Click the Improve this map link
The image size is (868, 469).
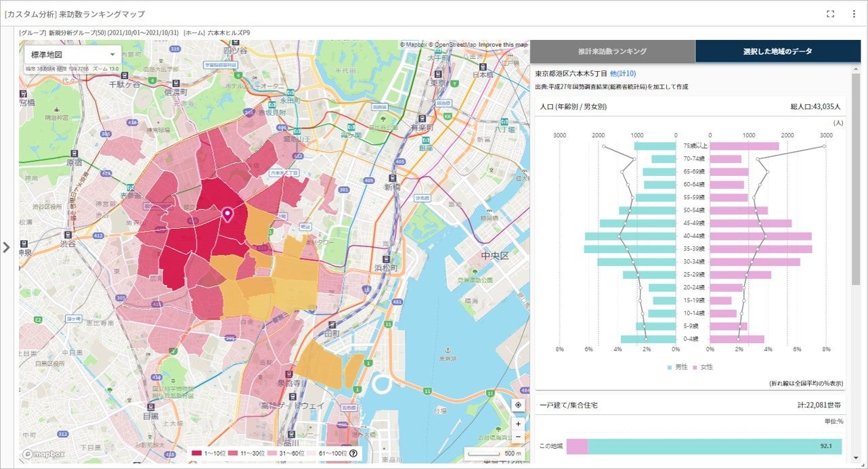point(503,45)
